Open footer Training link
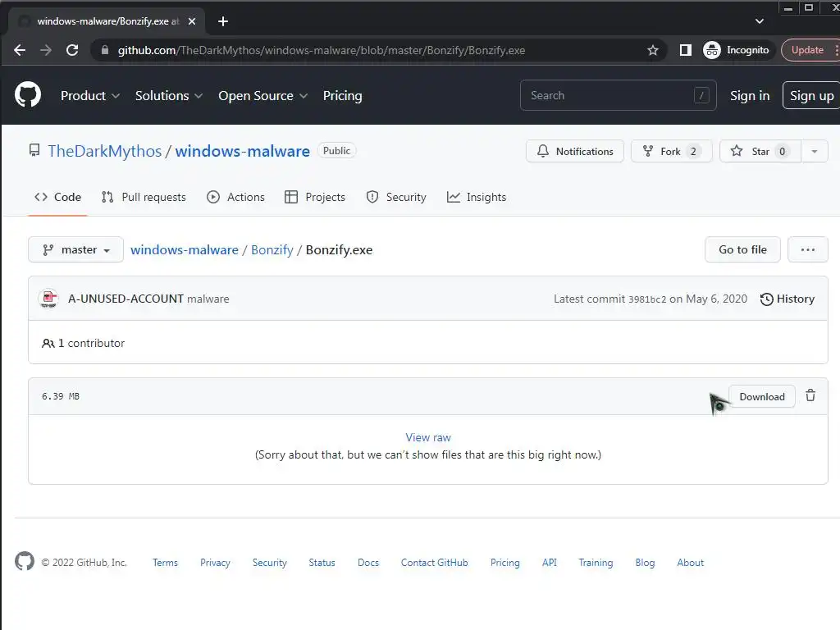The image size is (840, 630). (596, 563)
